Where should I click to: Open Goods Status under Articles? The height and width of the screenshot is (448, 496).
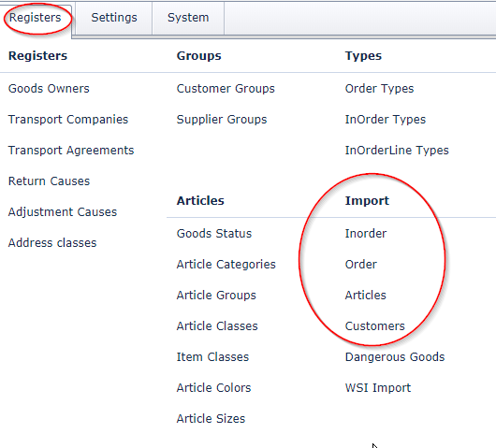214,234
